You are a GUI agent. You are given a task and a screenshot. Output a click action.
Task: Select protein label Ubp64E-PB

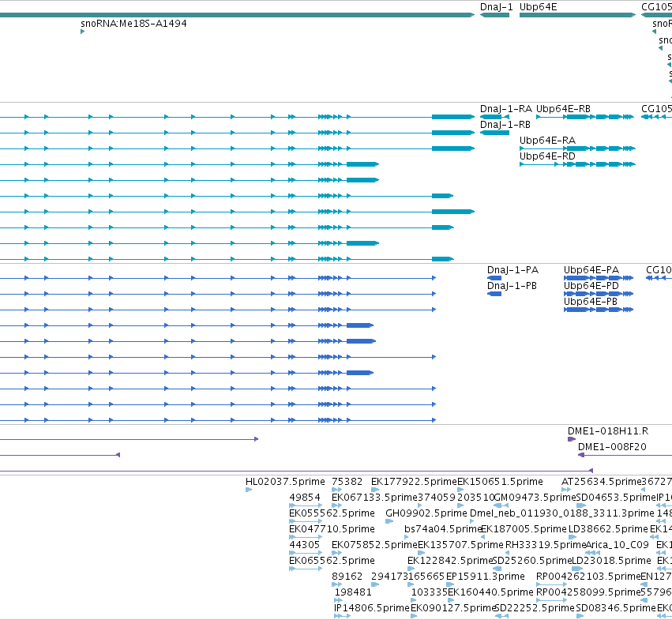pyautogui.click(x=591, y=302)
